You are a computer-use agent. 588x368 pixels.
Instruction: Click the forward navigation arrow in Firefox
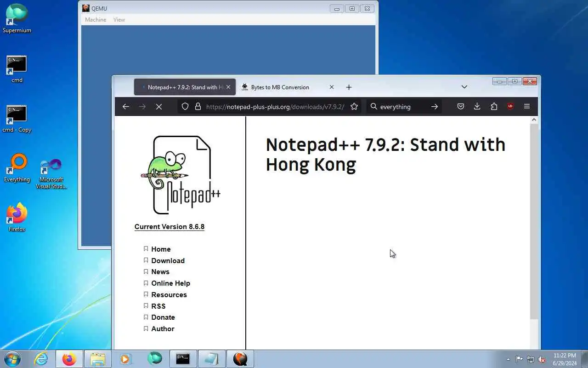pos(142,106)
